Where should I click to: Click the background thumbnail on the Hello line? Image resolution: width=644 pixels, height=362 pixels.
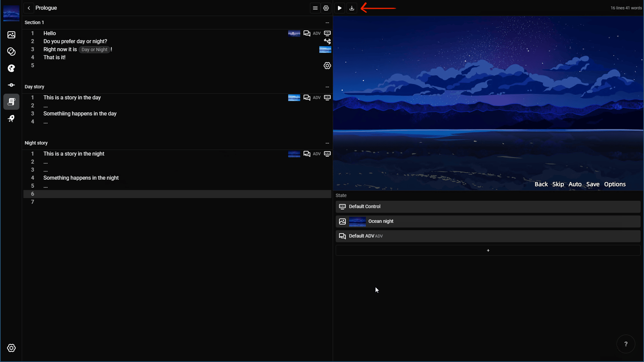coord(294,33)
